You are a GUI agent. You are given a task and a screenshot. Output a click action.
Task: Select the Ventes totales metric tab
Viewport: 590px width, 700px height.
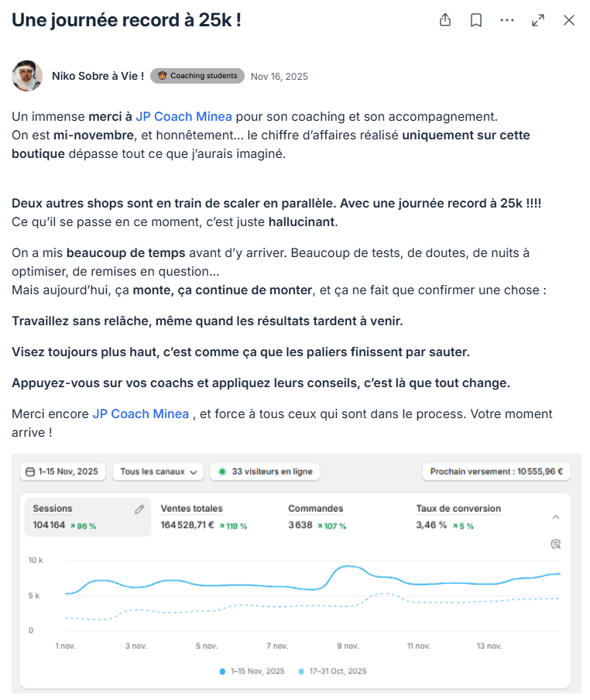204,517
